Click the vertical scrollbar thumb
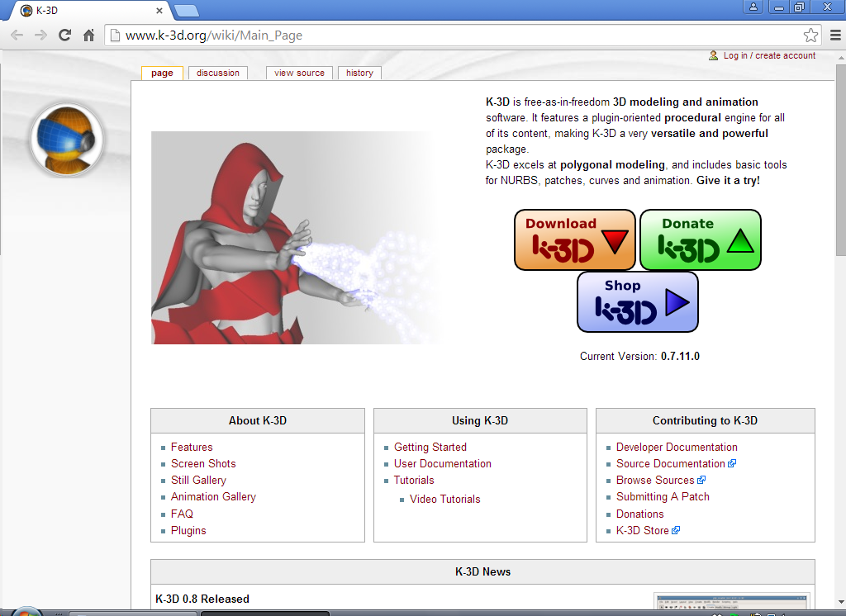Image resolution: width=846 pixels, height=616 pixels. click(840, 159)
